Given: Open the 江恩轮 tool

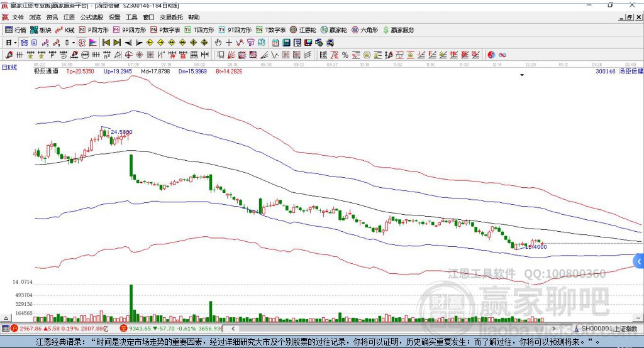Looking at the screenshot, I should point(303,30).
